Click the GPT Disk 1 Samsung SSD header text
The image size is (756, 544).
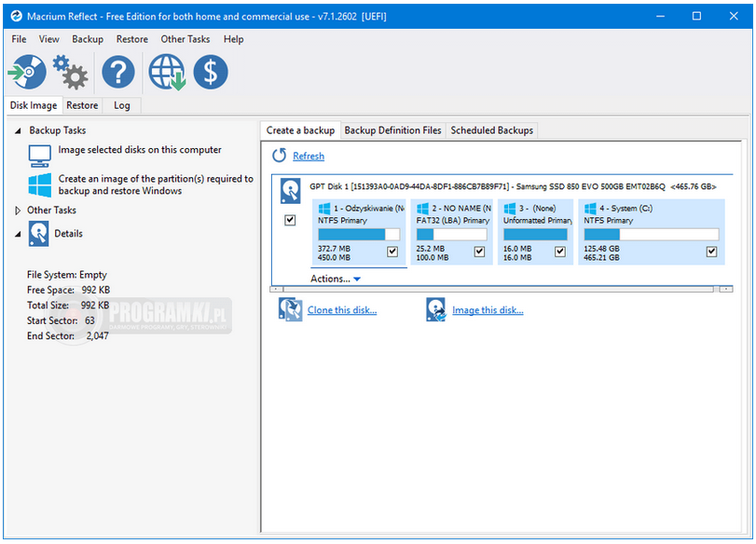[x=513, y=186]
